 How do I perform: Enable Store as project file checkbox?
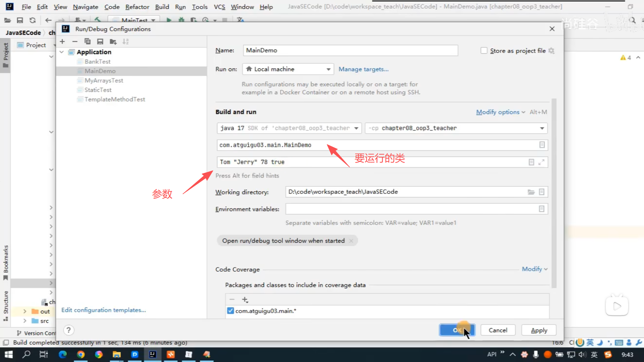[x=484, y=51]
